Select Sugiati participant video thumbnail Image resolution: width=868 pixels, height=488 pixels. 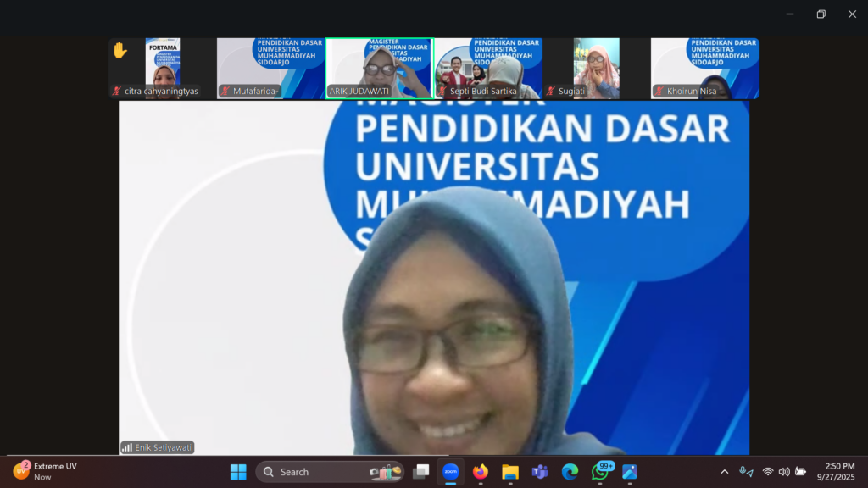(596, 69)
